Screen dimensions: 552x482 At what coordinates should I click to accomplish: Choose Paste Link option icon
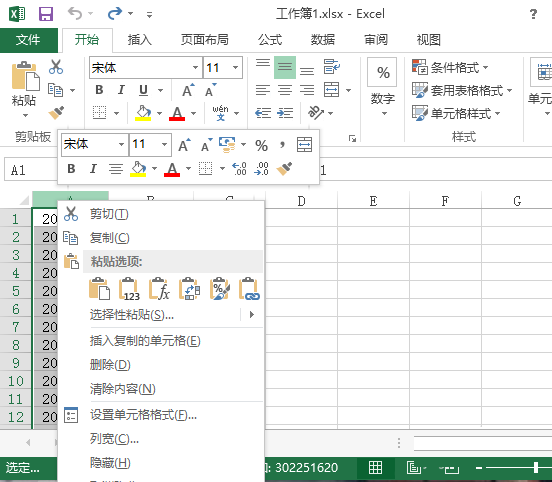click(249, 289)
